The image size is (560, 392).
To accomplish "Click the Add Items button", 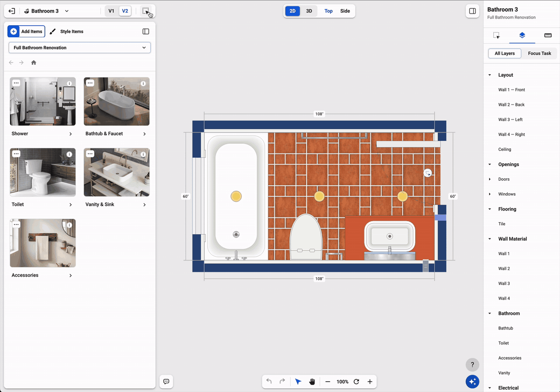I will pyautogui.click(x=27, y=32).
